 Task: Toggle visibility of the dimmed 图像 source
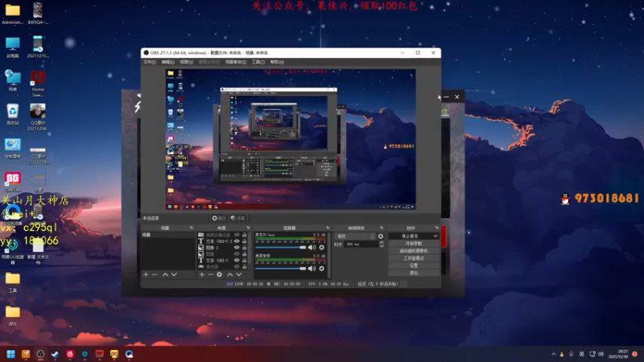(x=237, y=254)
